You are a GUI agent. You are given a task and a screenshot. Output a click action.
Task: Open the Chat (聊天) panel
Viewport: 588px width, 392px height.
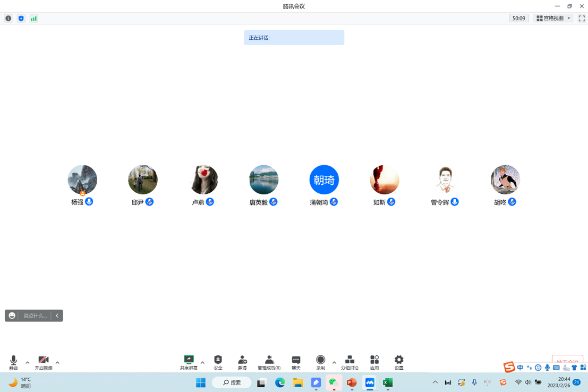click(296, 362)
